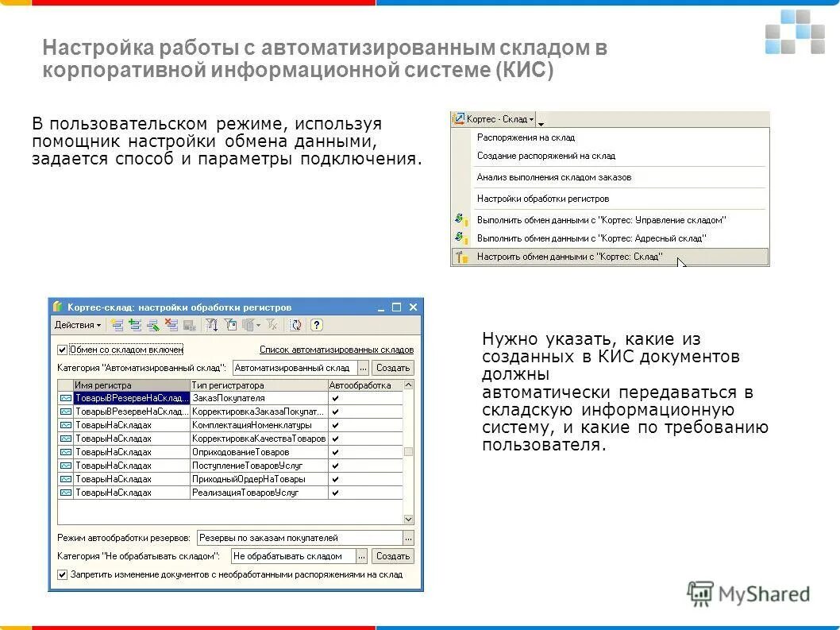Click the greyed Finish editing OK icon

tap(189, 325)
